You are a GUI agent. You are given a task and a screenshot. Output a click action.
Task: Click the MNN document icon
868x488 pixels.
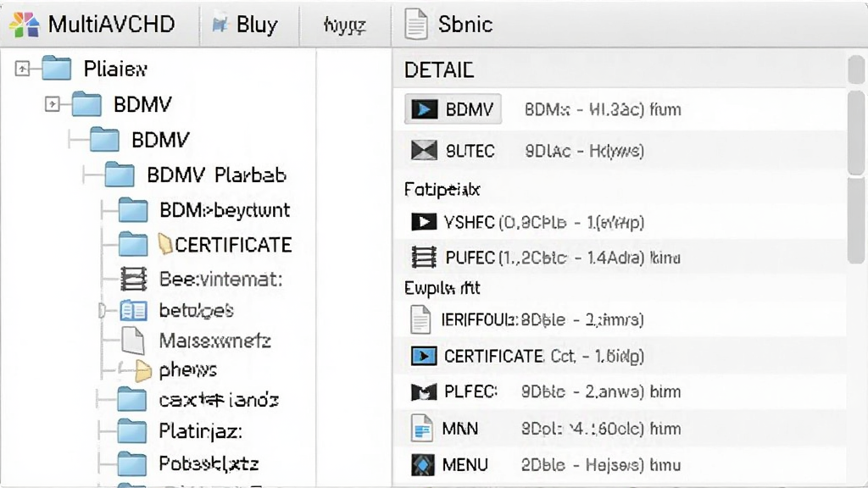coord(421,428)
